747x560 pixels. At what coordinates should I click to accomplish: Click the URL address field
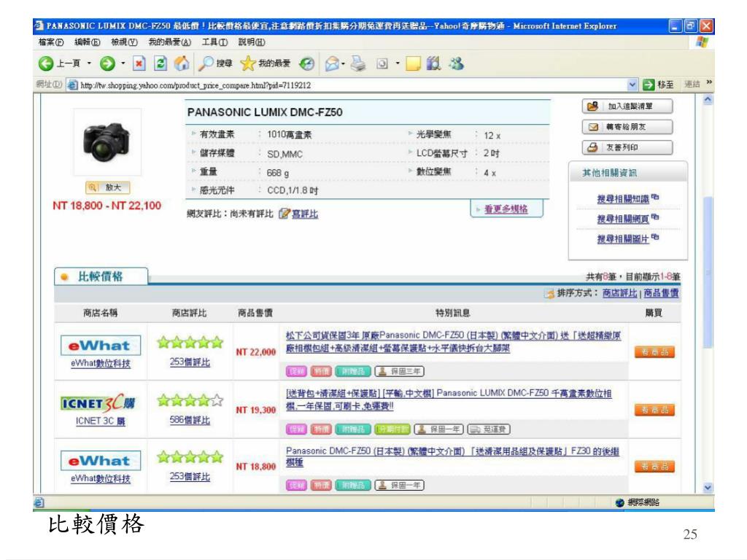pyautogui.click(x=352, y=85)
